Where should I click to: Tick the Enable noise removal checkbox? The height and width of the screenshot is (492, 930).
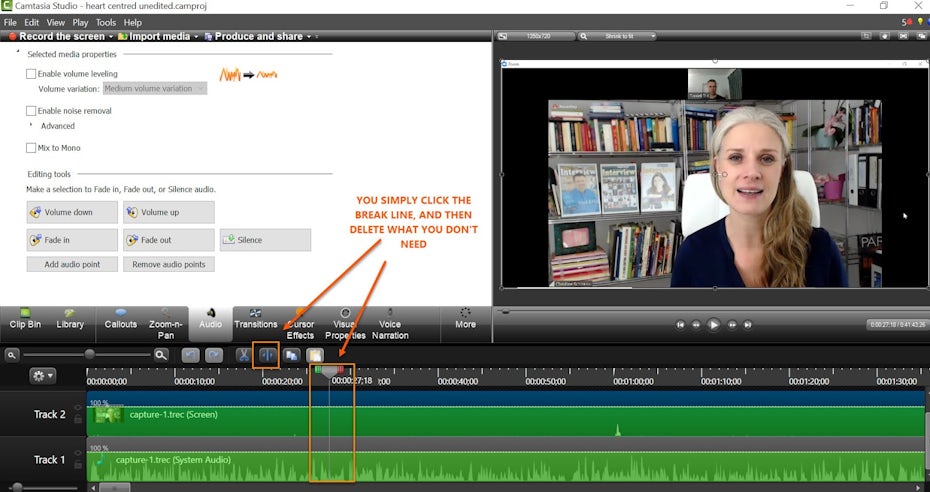pyautogui.click(x=31, y=111)
